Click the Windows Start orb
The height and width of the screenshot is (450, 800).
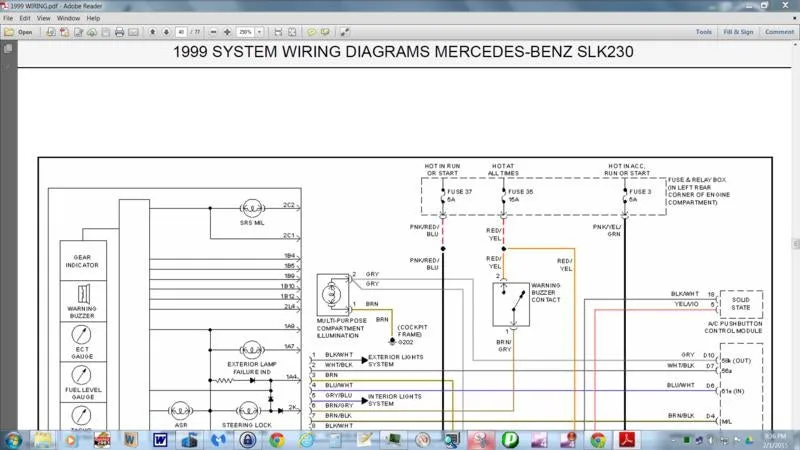pyautogui.click(x=13, y=440)
